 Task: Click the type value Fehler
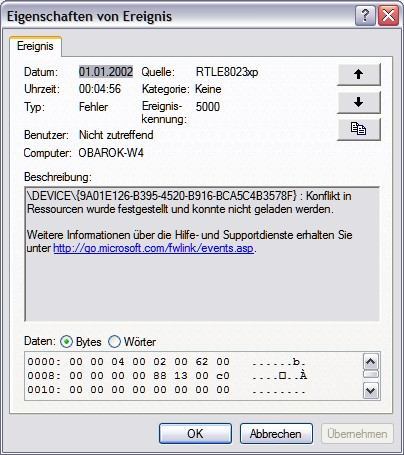pos(93,107)
